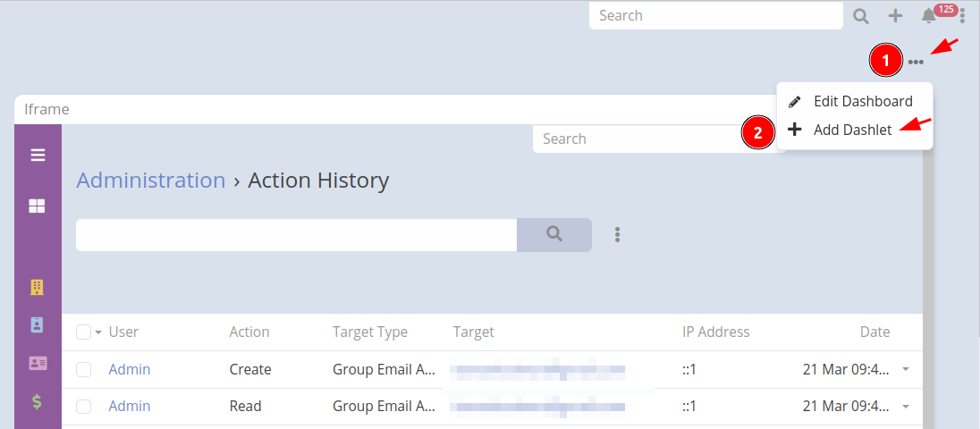The image size is (980, 429).
Task: Open the dashboard three-dots options menu
Action: 916,62
